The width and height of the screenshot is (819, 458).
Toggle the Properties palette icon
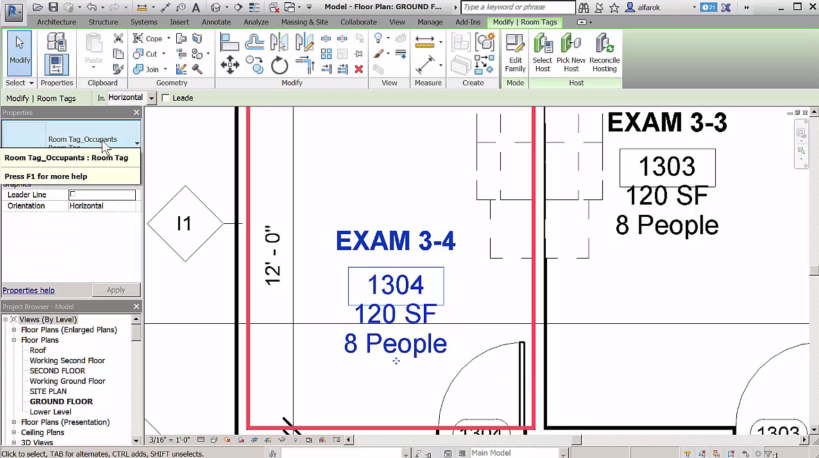click(56, 65)
